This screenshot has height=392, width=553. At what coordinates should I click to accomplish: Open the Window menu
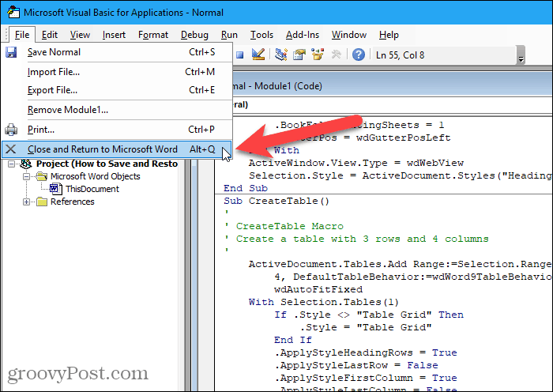click(x=349, y=35)
